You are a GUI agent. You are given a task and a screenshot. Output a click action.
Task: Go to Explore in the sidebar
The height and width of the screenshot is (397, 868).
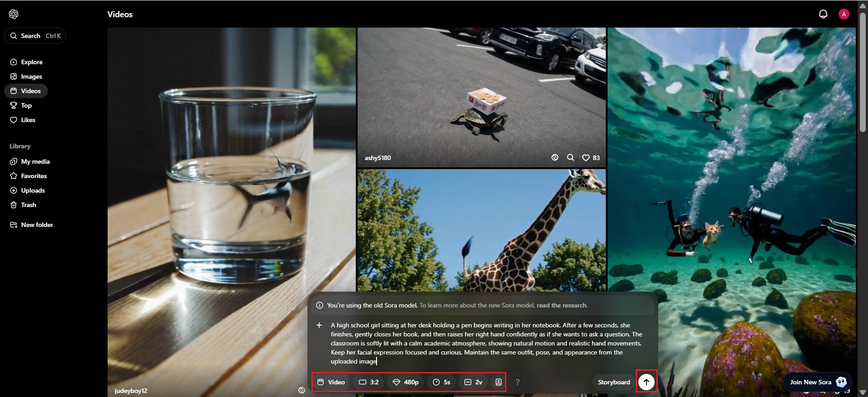tap(32, 62)
